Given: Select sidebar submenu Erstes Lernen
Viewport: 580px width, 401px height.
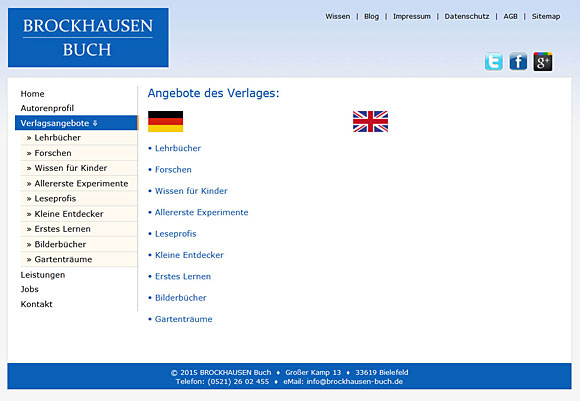Looking at the screenshot, I should click(79, 229).
